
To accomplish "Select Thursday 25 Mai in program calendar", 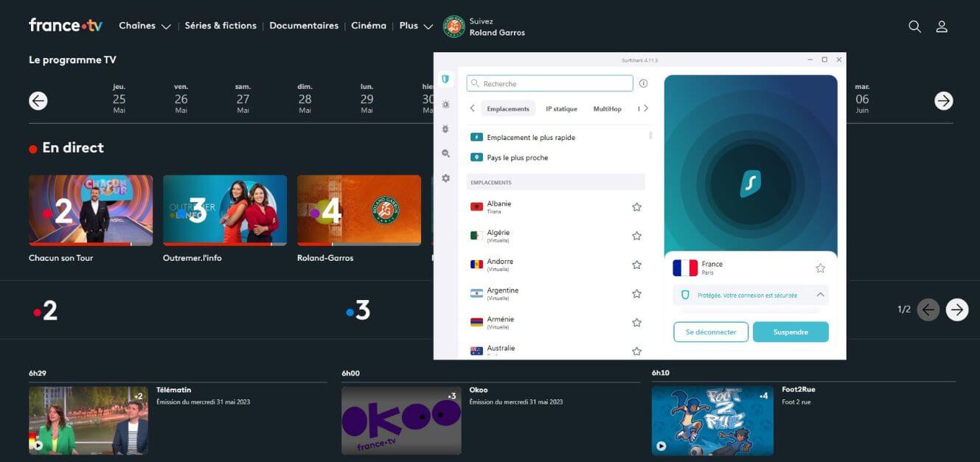I will [x=119, y=98].
